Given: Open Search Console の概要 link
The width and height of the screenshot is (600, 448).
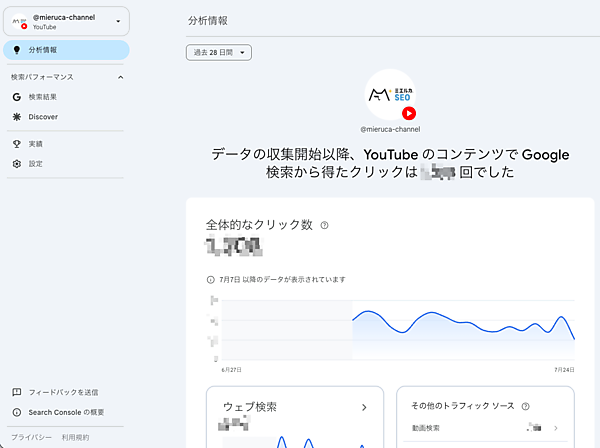Looking at the screenshot, I should tap(66, 412).
